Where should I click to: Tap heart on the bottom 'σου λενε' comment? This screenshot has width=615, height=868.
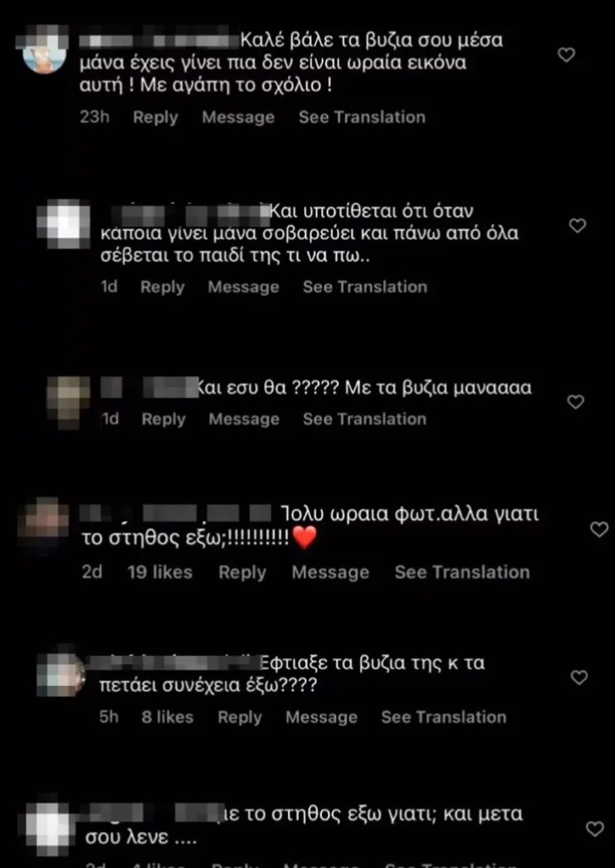coord(595,829)
